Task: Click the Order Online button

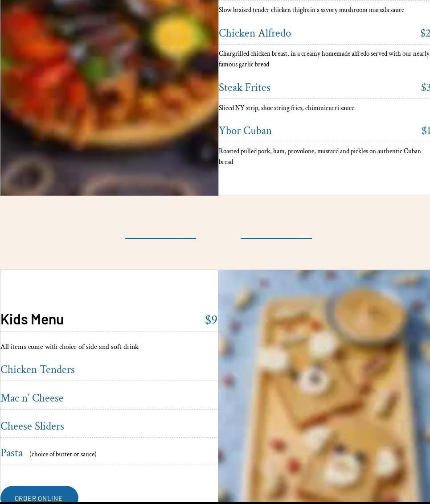Action: [39, 494]
